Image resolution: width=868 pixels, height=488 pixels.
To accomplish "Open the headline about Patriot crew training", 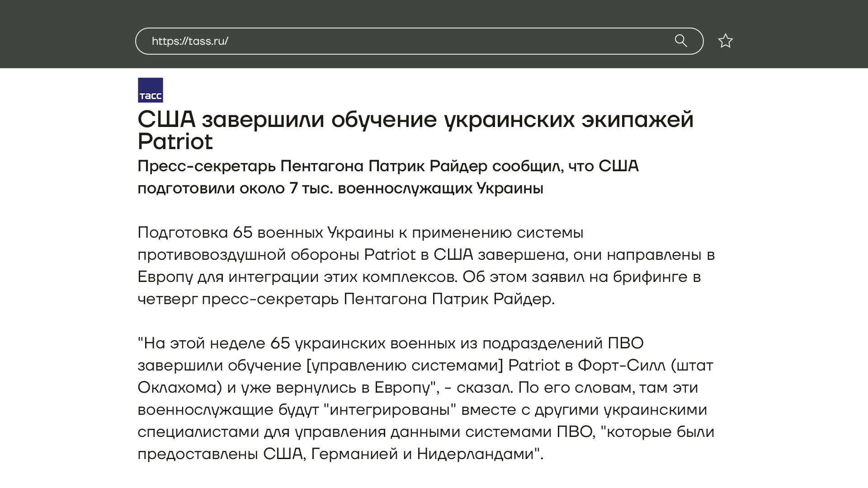I will pos(415,120).
